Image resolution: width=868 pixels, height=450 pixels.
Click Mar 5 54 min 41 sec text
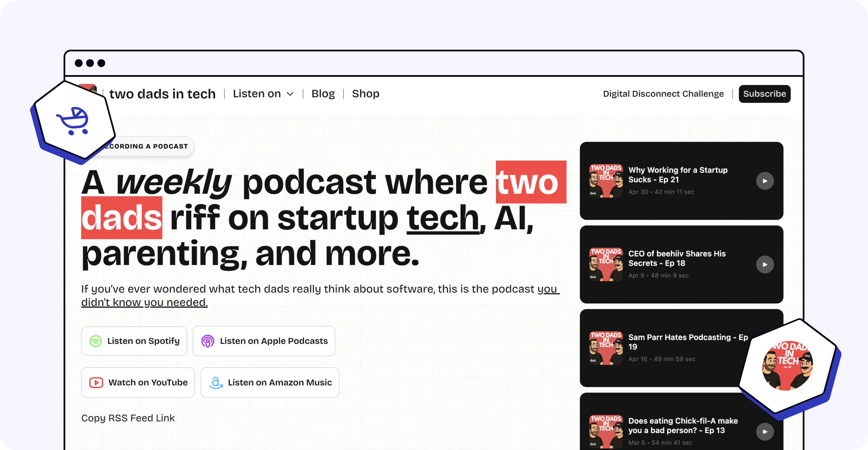[660, 443]
